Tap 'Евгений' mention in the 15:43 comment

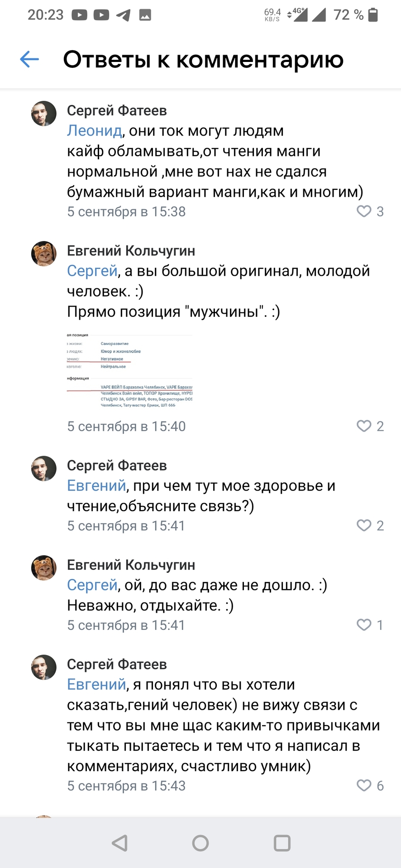pos(96,684)
